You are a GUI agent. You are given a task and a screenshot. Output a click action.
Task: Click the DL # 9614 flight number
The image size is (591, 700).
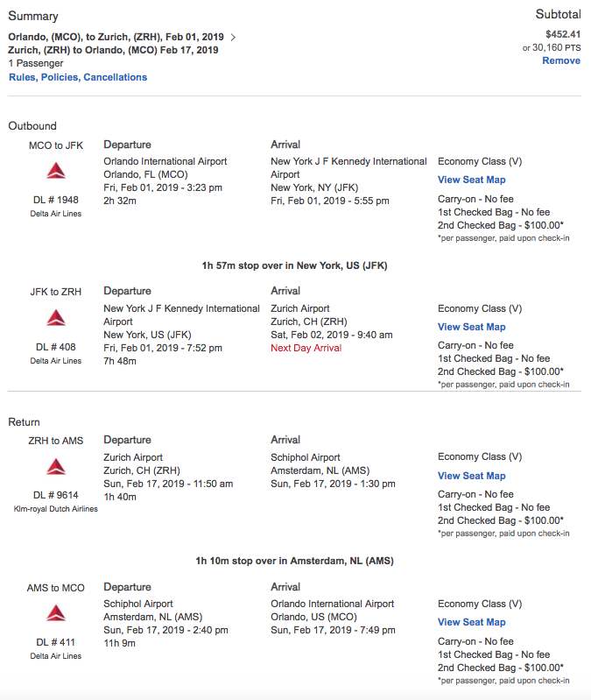coord(56,495)
